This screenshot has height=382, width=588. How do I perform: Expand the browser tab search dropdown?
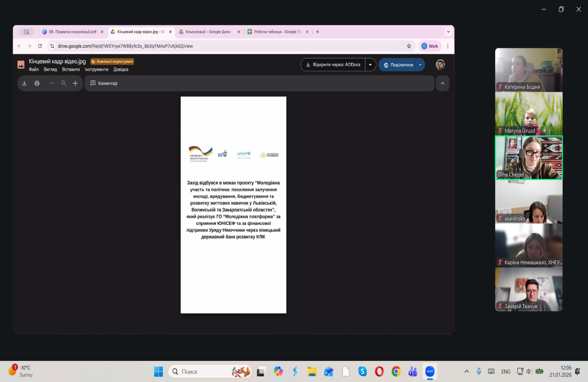pos(448,32)
